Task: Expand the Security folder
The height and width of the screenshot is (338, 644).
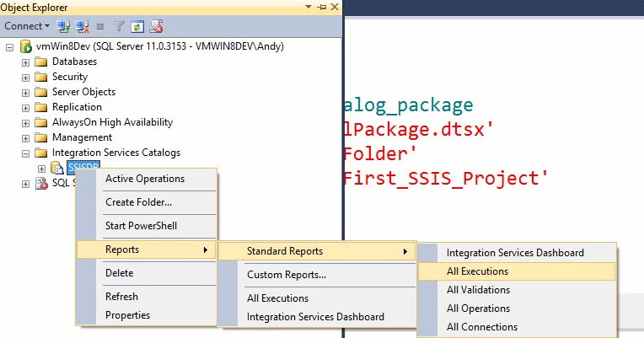Action: [x=25, y=78]
